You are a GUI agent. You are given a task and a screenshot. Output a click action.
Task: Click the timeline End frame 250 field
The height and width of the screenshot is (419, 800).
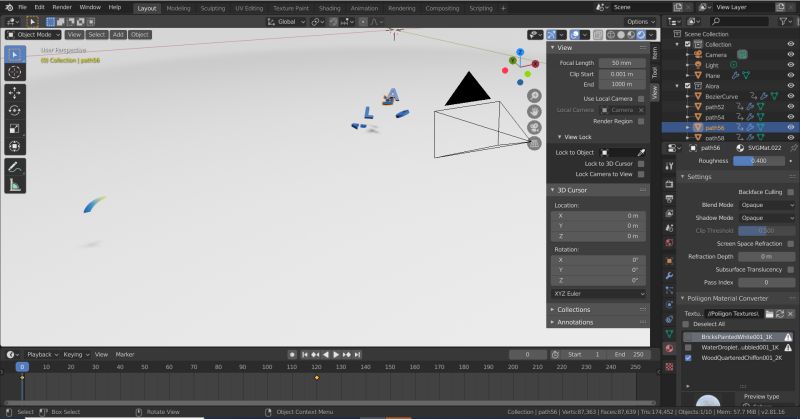[629, 355]
